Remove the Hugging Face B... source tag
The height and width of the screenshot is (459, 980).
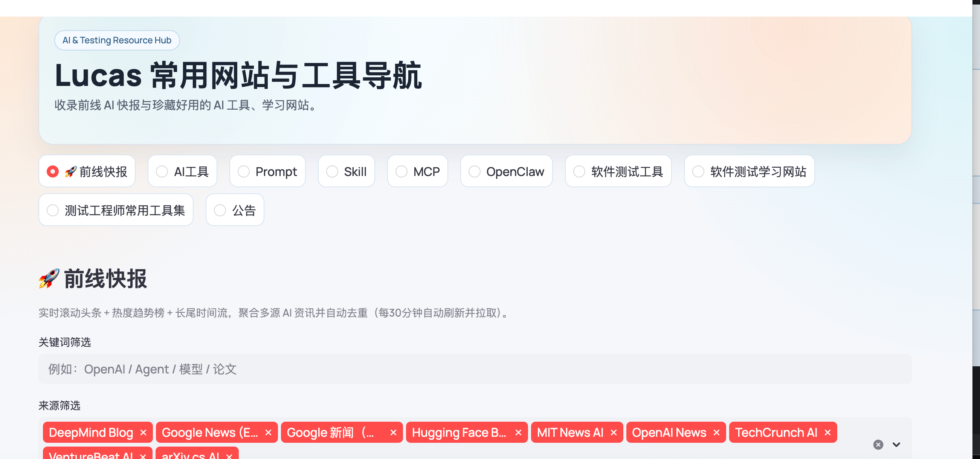click(x=518, y=433)
